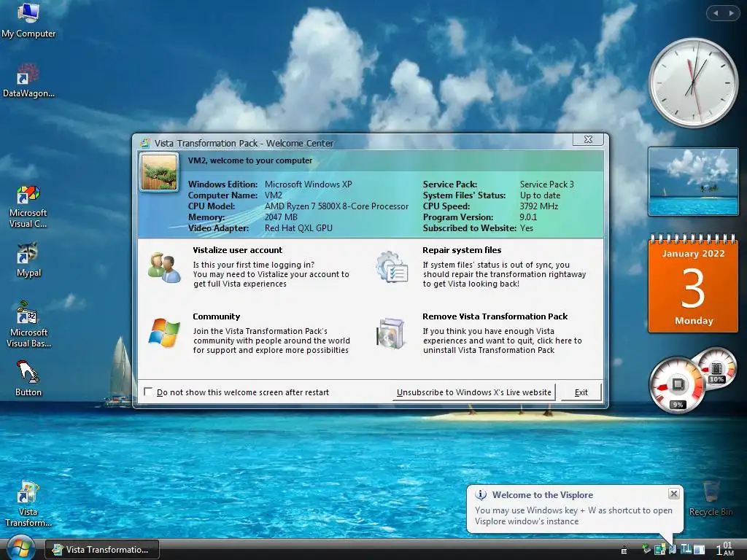The height and width of the screenshot is (560, 747).
Task: Click the info icon in Visplore balloon
Action: pyautogui.click(x=481, y=495)
